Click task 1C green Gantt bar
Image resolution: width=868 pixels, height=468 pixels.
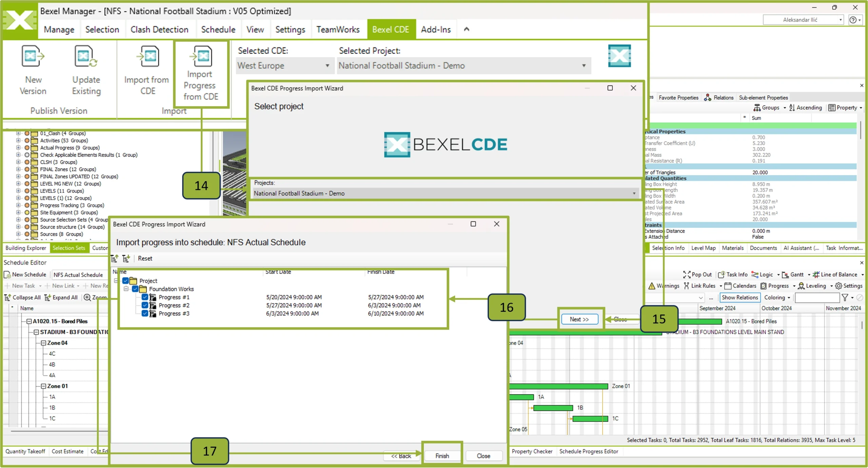[590, 419]
